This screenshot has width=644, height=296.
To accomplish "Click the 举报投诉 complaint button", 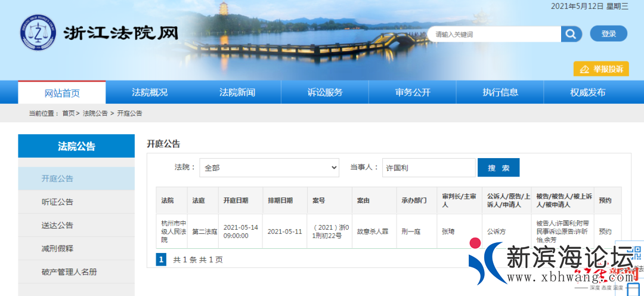I will pos(601,69).
